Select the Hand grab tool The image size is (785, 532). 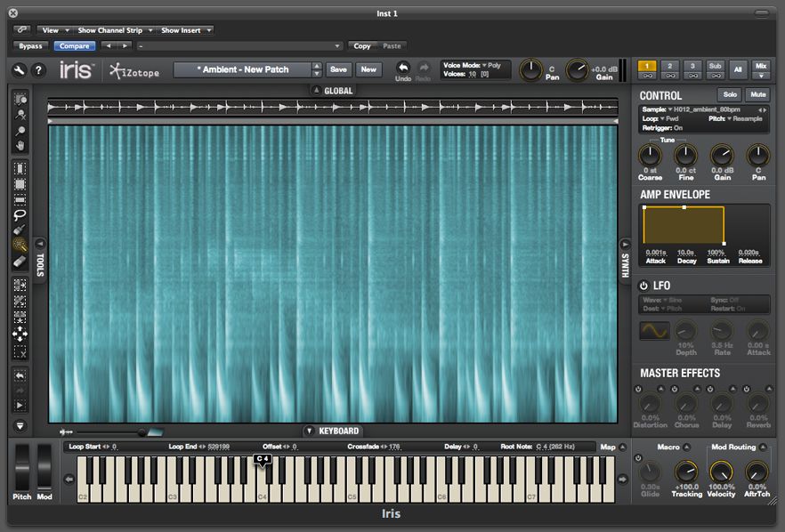point(20,146)
